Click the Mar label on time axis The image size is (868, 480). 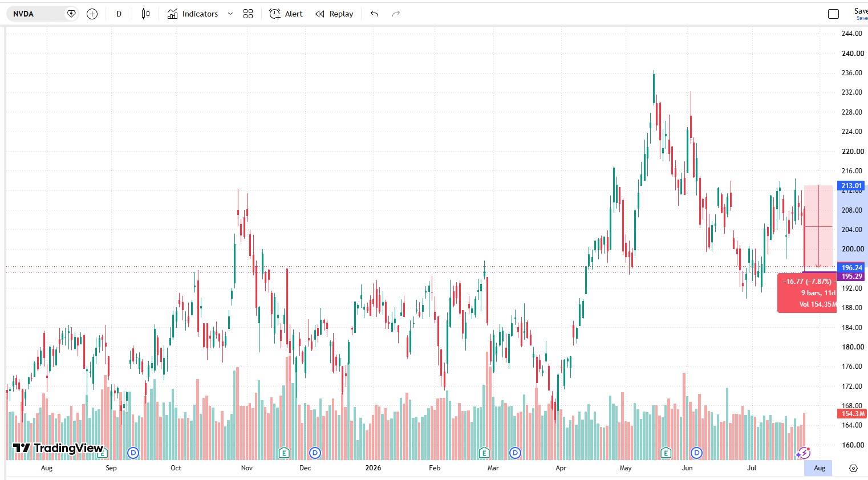pyautogui.click(x=493, y=468)
